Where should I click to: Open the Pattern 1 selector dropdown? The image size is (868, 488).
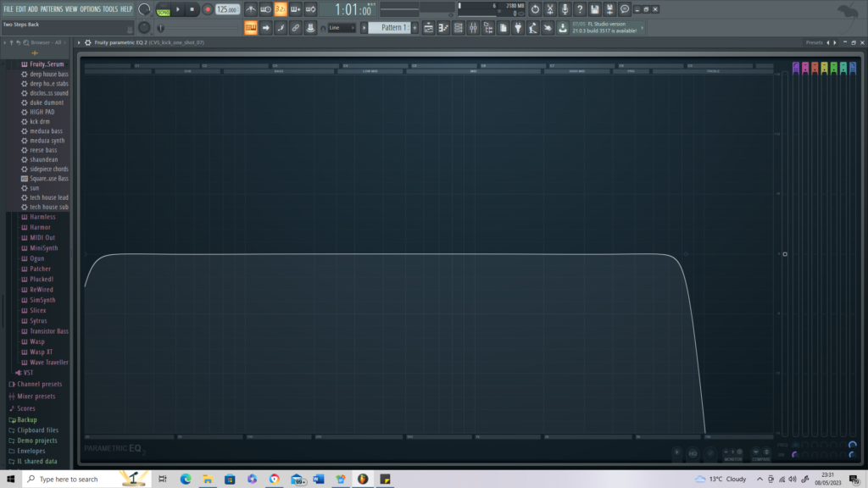point(390,28)
